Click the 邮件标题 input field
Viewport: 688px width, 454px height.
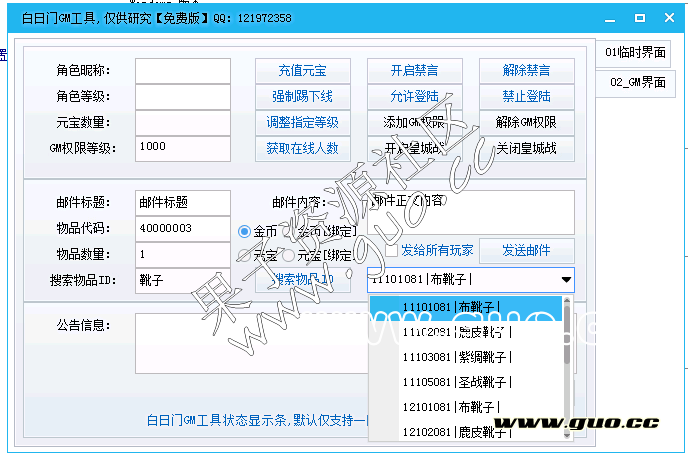(x=183, y=203)
